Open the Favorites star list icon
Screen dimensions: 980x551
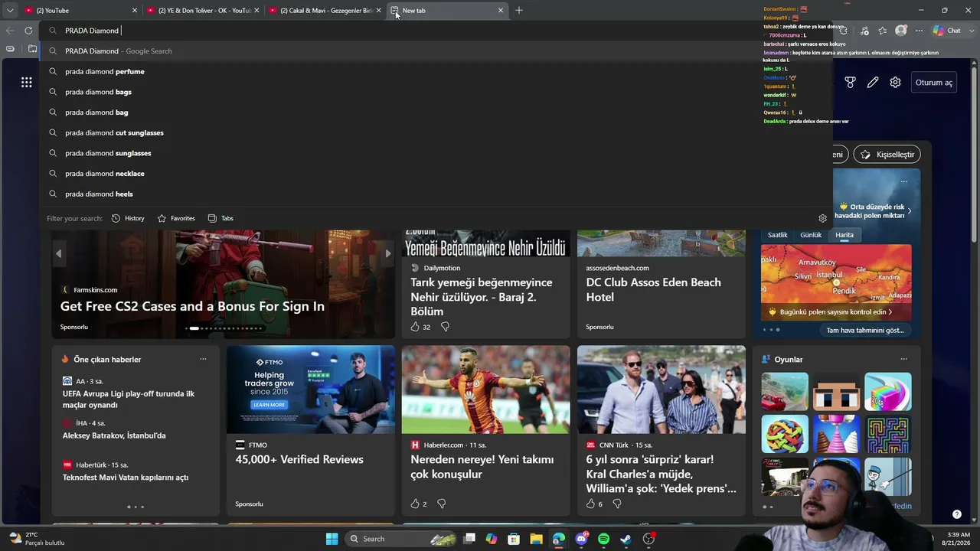pyautogui.click(x=883, y=31)
